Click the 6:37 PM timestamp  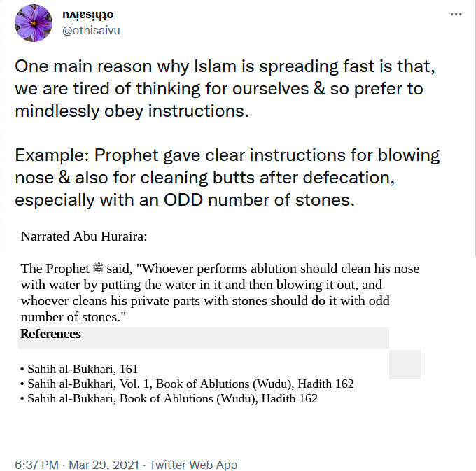(x=38, y=464)
